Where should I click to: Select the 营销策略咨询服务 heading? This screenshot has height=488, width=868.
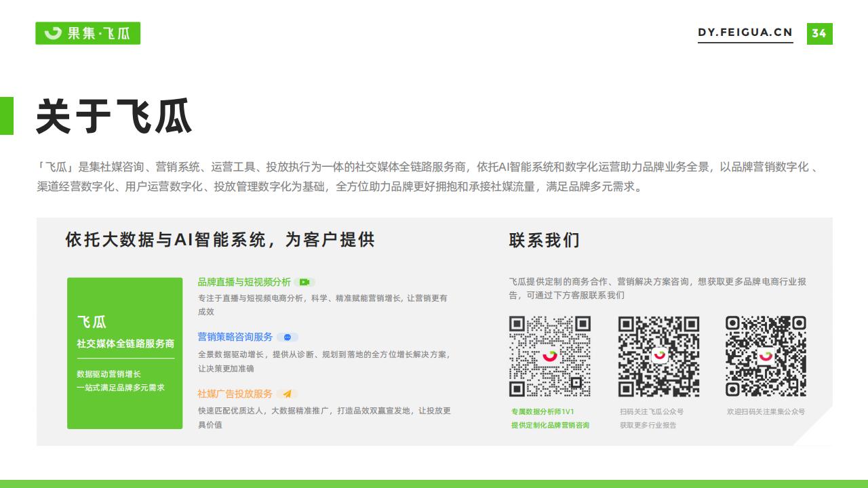click(235, 337)
